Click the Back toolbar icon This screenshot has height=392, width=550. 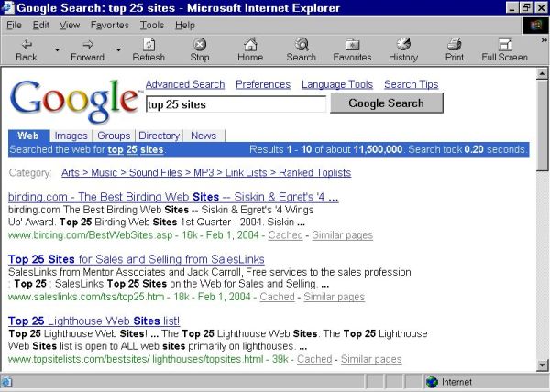27,44
